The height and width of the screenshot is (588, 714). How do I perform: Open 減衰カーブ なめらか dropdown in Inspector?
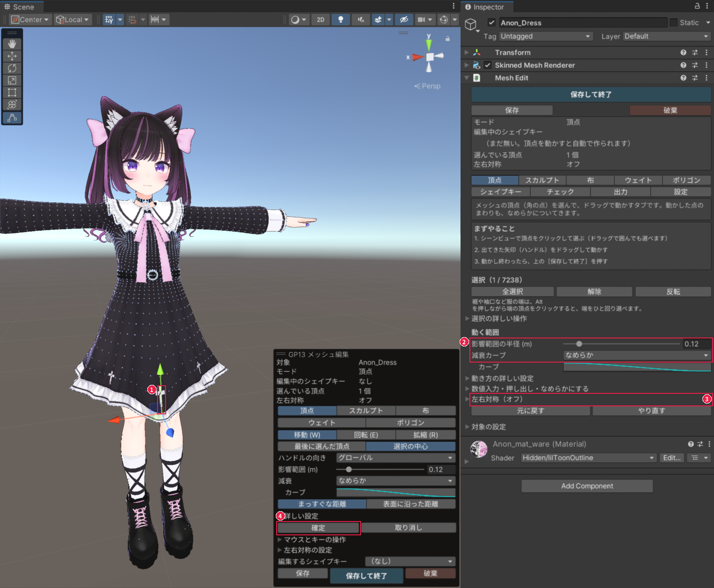click(637, 355)
